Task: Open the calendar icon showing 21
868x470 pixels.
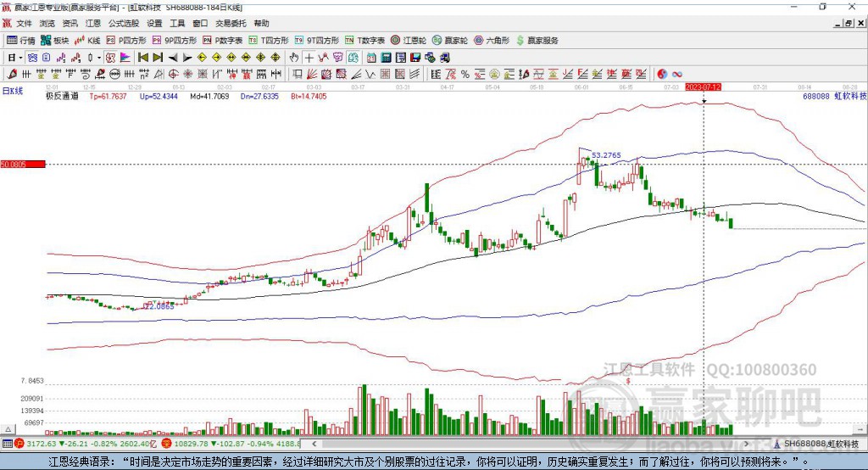Action: [x=371, y=58]
